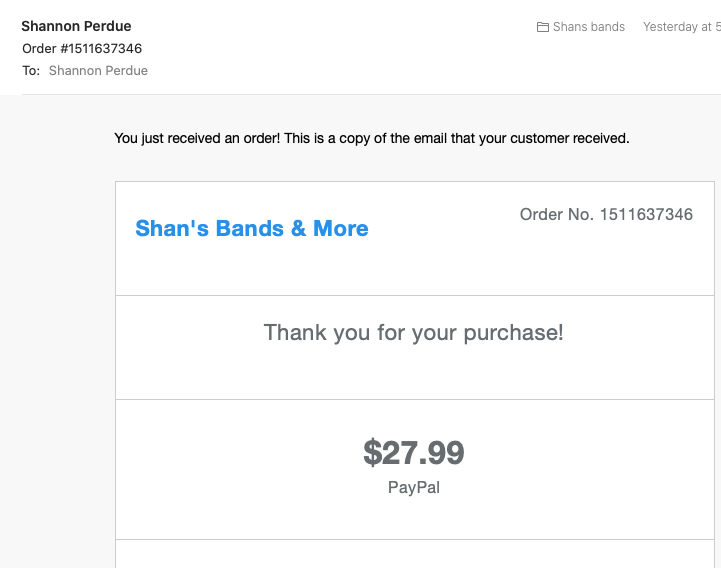Click blank header space left of Shans bands
Image resolution: width=721 pixels, height=568 pixels.
(350, 40)
